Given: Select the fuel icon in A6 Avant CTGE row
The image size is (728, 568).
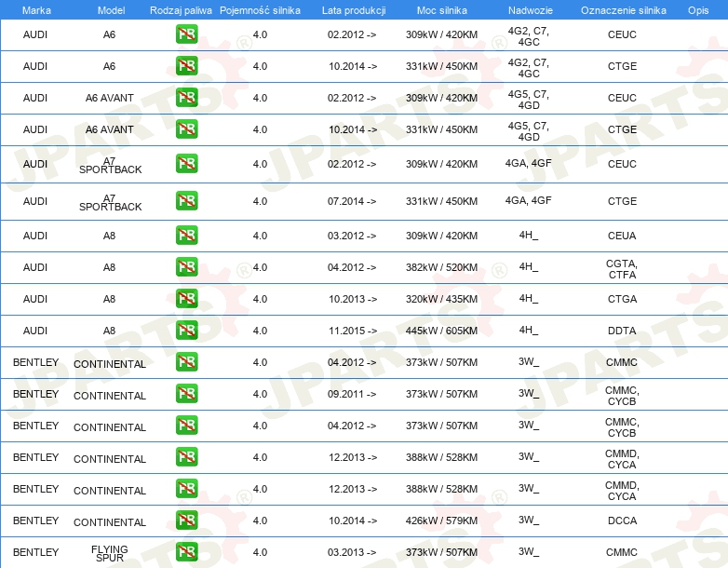Looking at the screenshot, I should click(186, 129).
